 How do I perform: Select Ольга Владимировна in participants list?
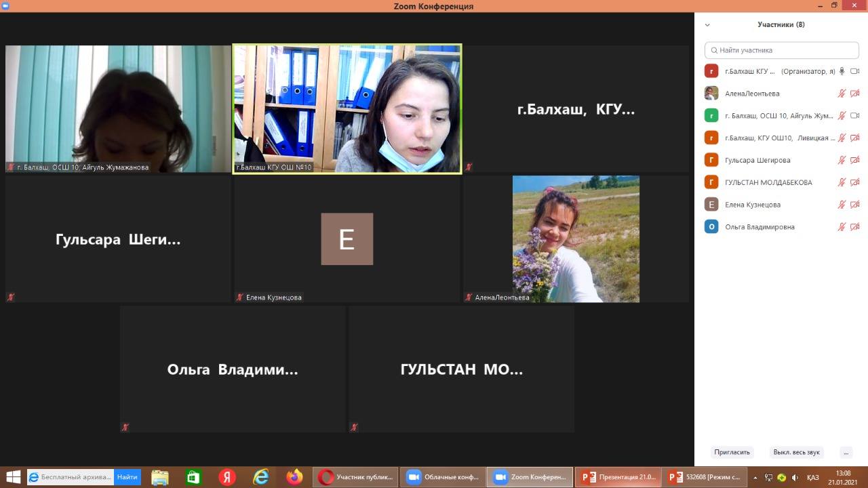point(759,227)
